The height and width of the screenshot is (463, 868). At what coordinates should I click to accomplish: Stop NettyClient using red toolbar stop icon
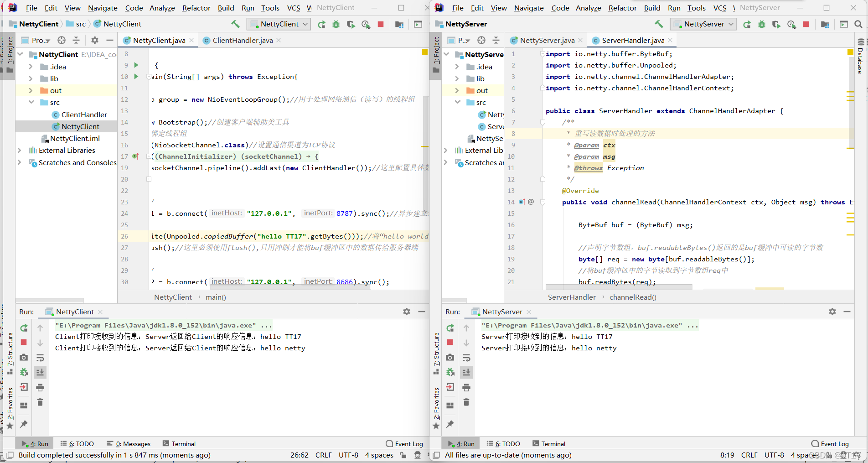click(381, 25)
